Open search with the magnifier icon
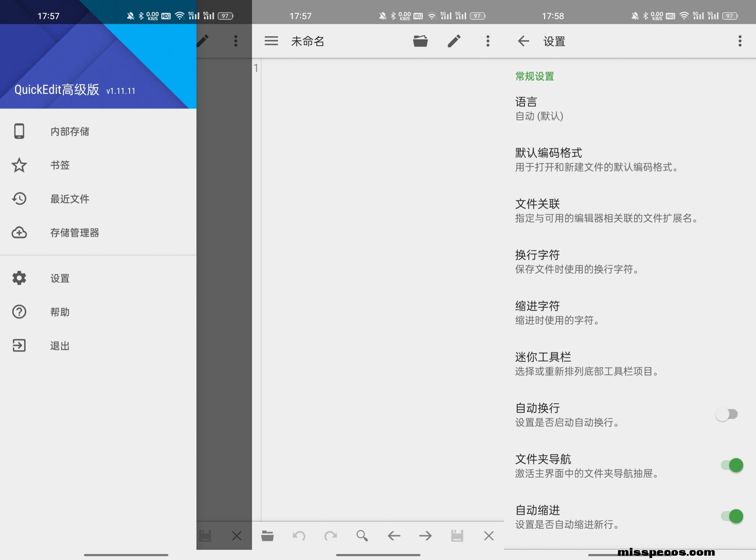 362,536
